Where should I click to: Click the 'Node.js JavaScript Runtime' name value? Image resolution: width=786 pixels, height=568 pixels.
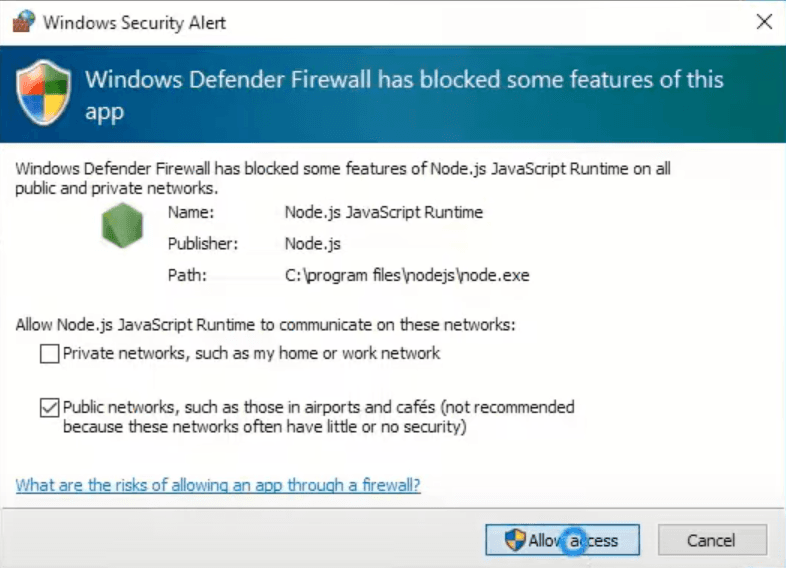tap(383, 212)
